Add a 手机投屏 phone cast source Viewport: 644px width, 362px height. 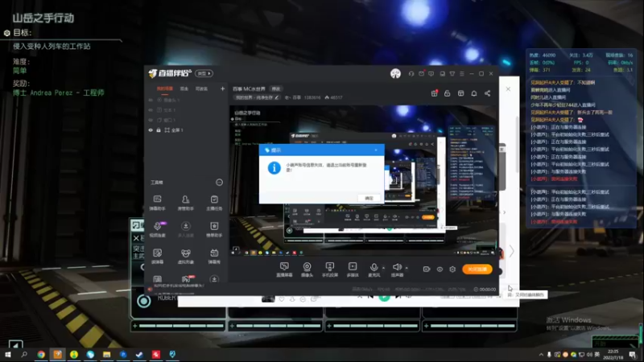[330, 269]
